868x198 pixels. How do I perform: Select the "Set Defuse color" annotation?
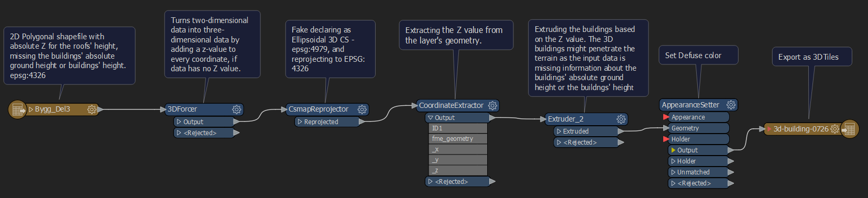click(x=698, y=55)
